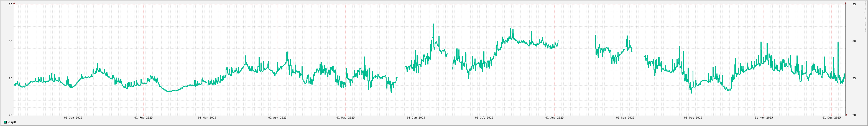
Task: Click the 01 May 2025 date label
Action: click(x=345, y=118)
